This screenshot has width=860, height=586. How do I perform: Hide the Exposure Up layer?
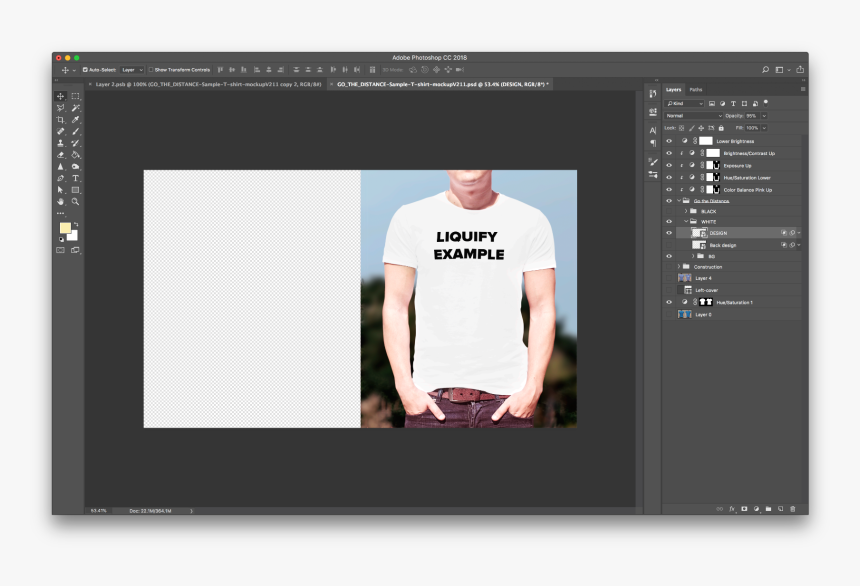[x=670, y=165]
